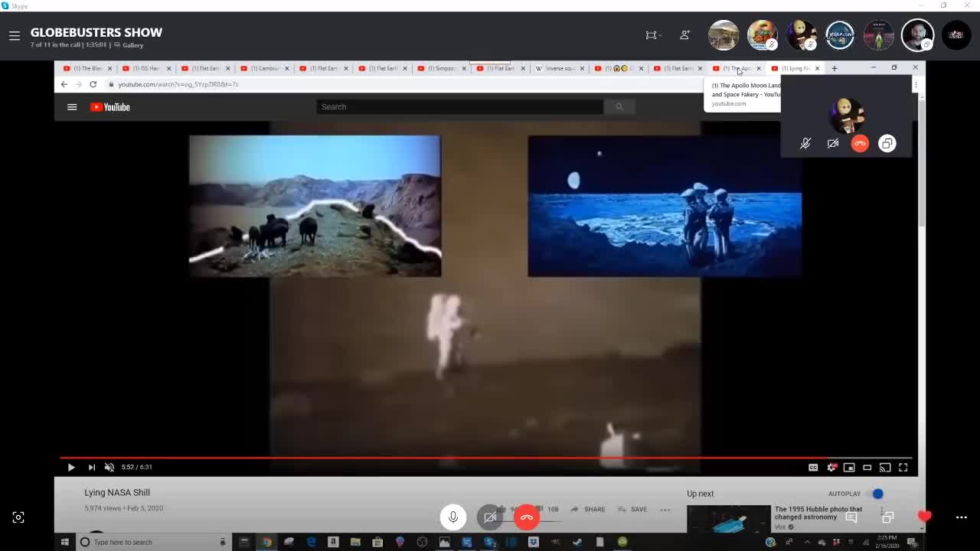End the Skype call with red button
980x551 pixels.
[527, 517]
